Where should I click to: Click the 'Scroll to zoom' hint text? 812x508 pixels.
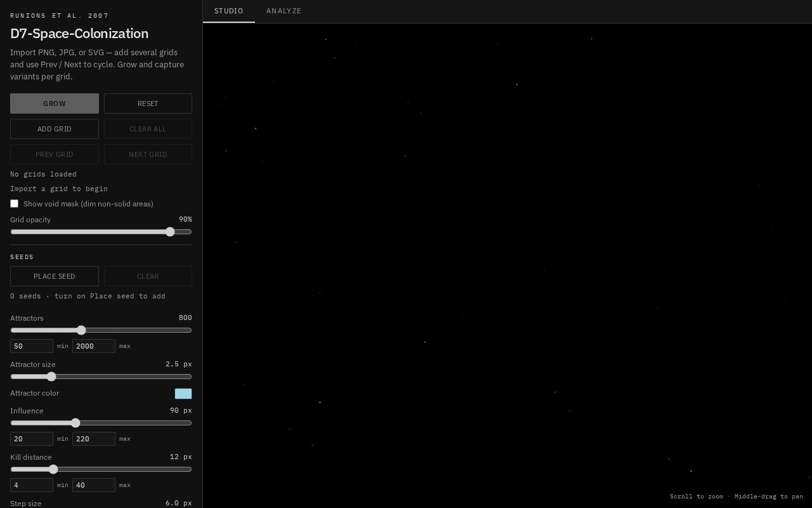coord(696,497)
